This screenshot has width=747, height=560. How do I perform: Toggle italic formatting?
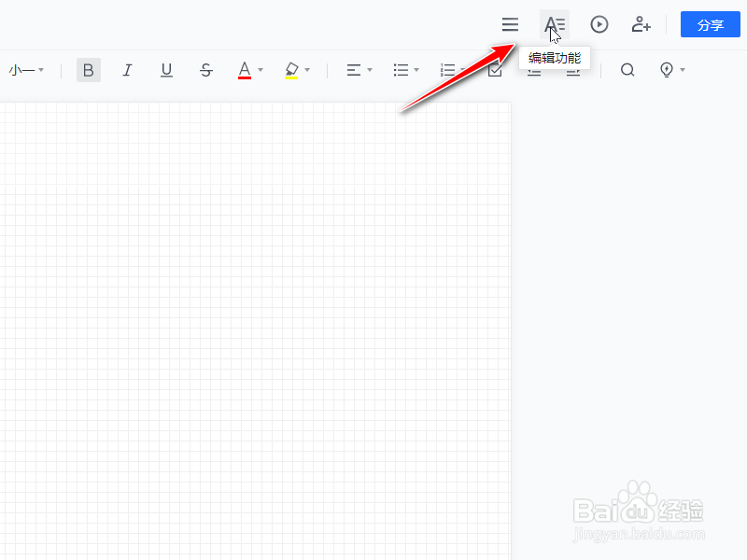[127, 70]
